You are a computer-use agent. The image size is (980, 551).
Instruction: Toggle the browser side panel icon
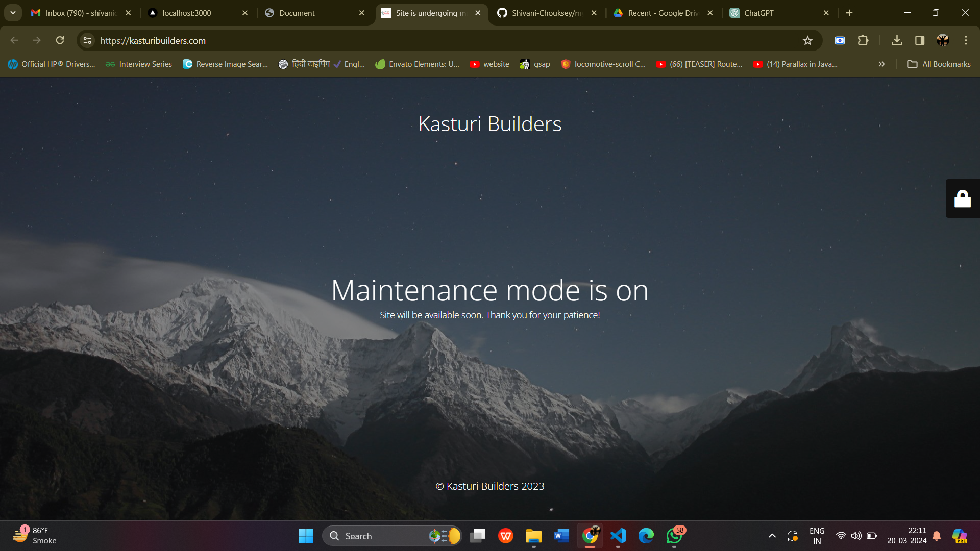(920, 40)
